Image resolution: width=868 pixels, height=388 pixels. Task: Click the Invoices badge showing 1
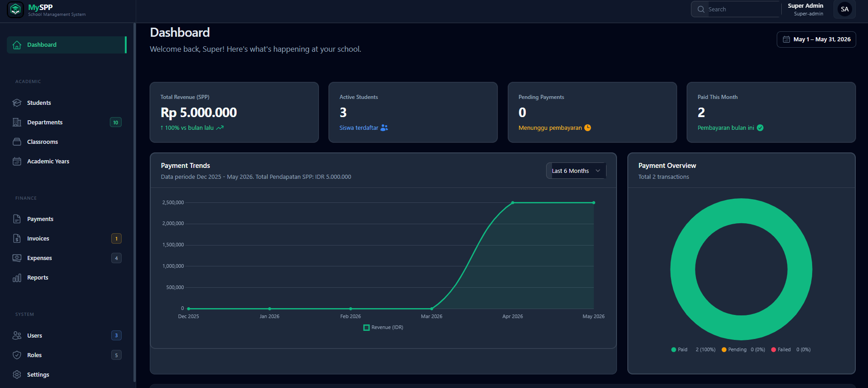(116, 239)
